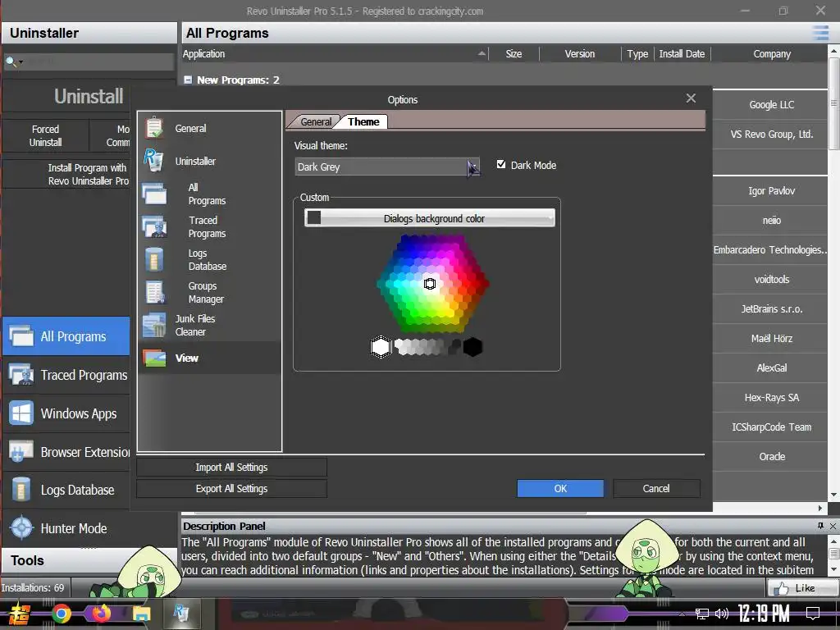The width and height of the screenshot is (840, 630).
Task: Click Traced Programs sidebar icon in main window
Action: [21, 375]
